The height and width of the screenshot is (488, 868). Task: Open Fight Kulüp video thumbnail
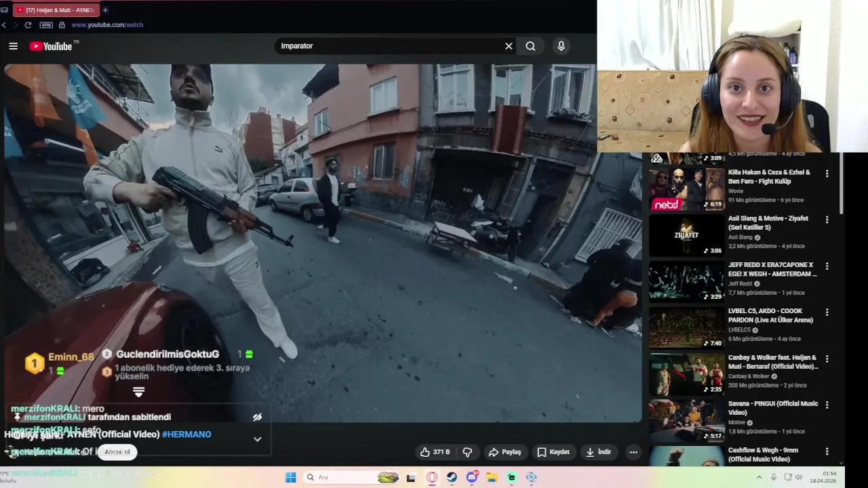686,188
